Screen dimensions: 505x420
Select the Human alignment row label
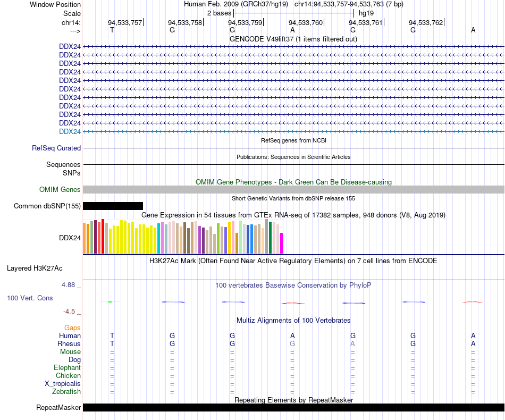coord(70,335)
